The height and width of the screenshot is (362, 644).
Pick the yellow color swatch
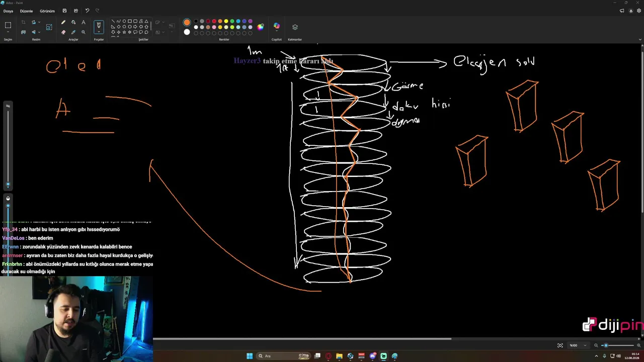[226, 22]
